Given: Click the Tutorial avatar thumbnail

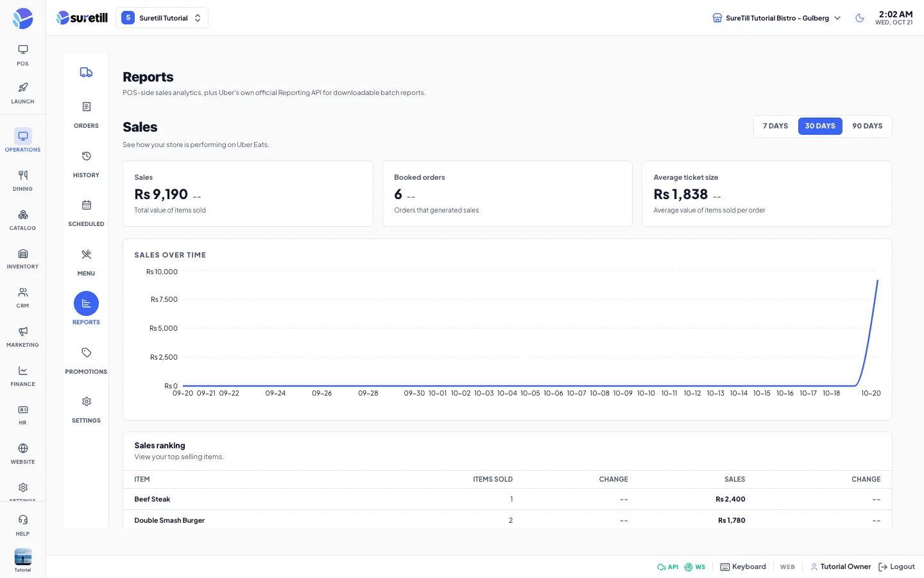Looking at the screenshot, I should coord(22,556).
